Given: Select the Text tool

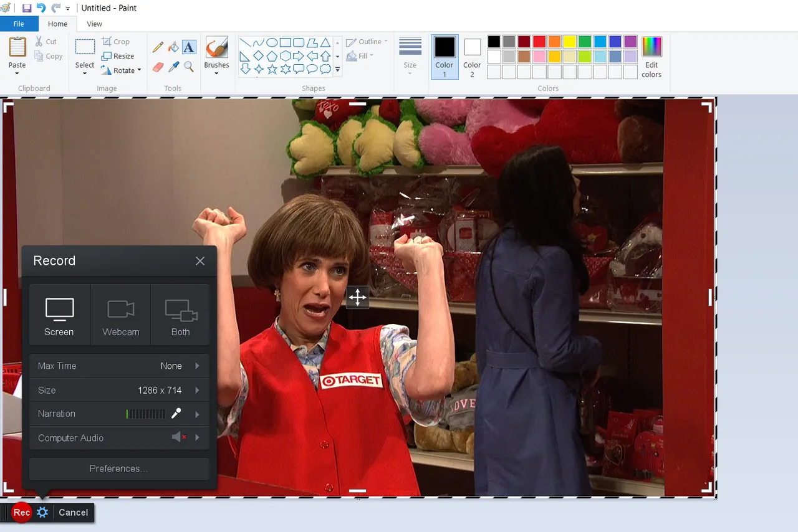Looking at the screenshot, I should [189, 47].
